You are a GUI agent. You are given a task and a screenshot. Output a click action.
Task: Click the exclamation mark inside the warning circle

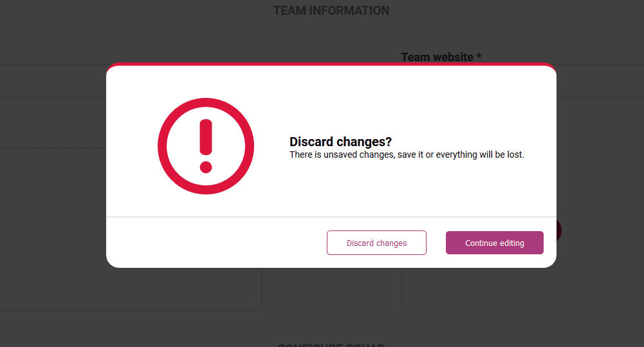click(206, 146)
